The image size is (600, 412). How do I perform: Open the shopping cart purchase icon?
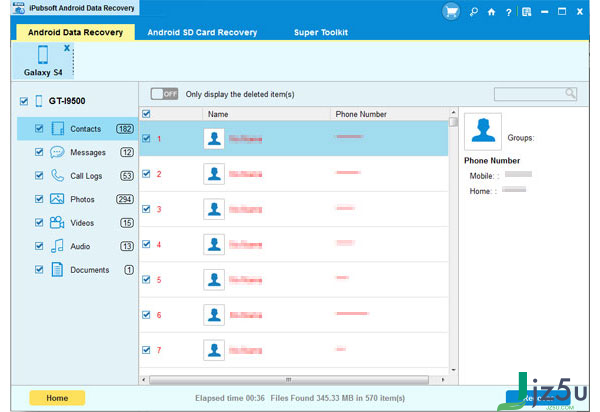pyautogui.click(x=451, y=12)
